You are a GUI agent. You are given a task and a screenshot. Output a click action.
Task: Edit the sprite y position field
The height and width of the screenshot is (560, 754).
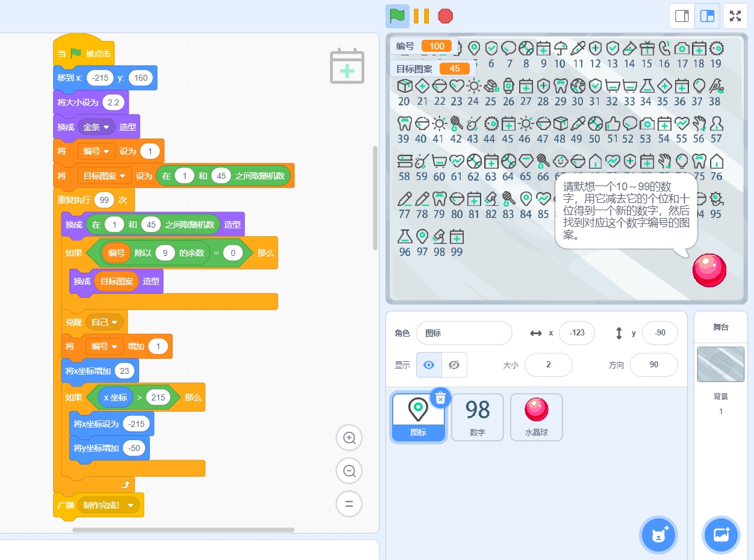click(x=660, y=333)
